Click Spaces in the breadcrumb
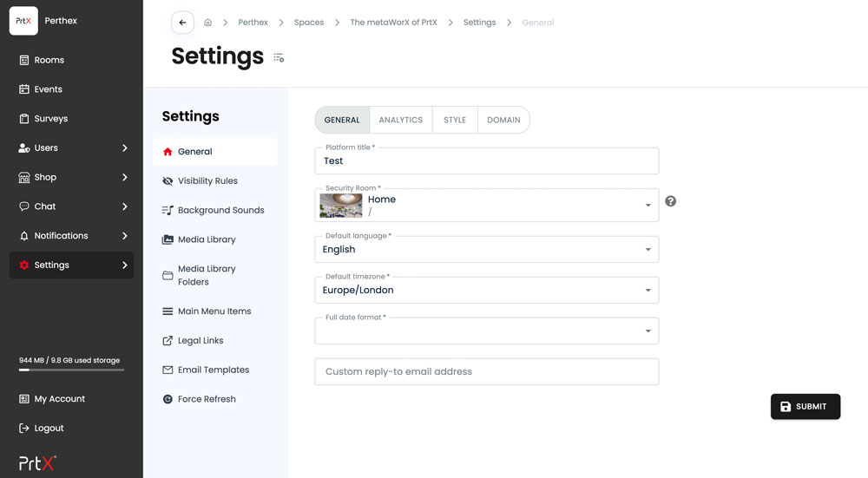Viewport: 868px width, 478px height. tap(309, 23)
